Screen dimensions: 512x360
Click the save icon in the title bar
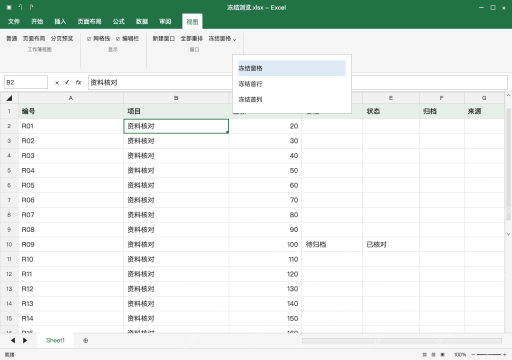(9, 7)
